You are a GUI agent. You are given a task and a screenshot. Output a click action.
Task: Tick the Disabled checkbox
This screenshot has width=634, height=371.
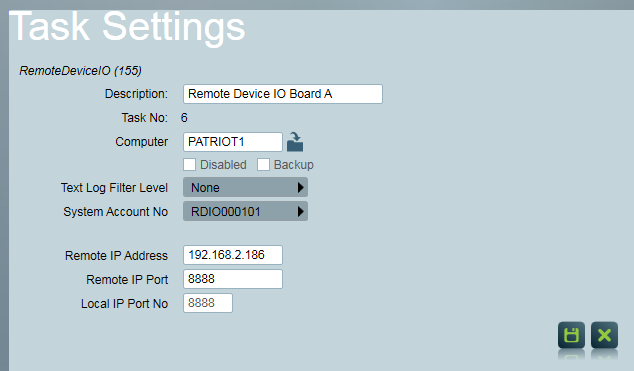pos(189,164)
